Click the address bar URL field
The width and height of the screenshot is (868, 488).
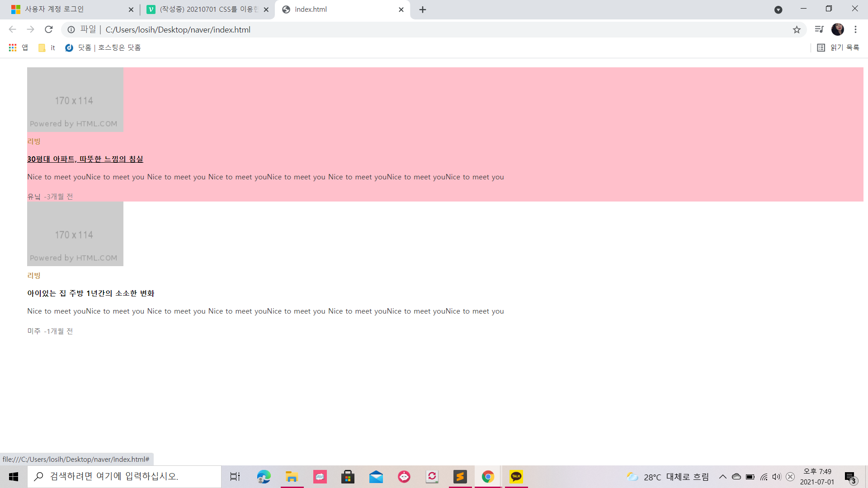(x=407, y=29)
